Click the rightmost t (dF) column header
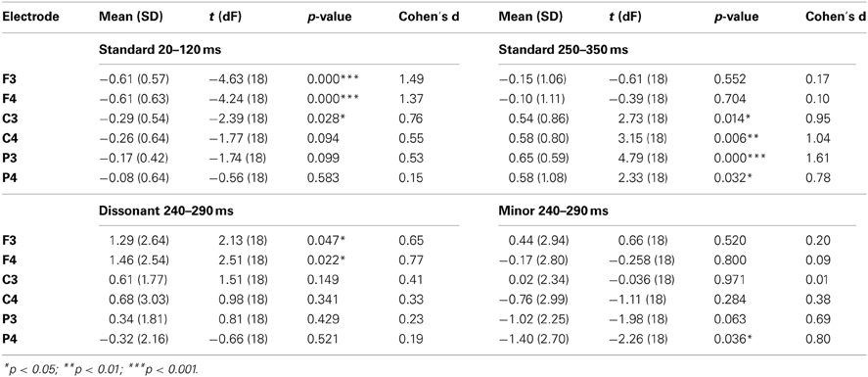This screenshot has width=868, height=377. click(x=628, y=17)
